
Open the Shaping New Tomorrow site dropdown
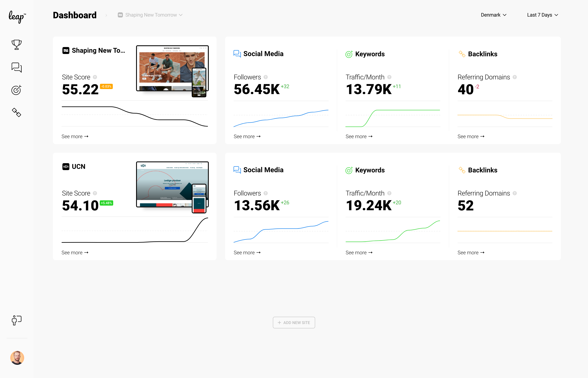tap(150, 15)
